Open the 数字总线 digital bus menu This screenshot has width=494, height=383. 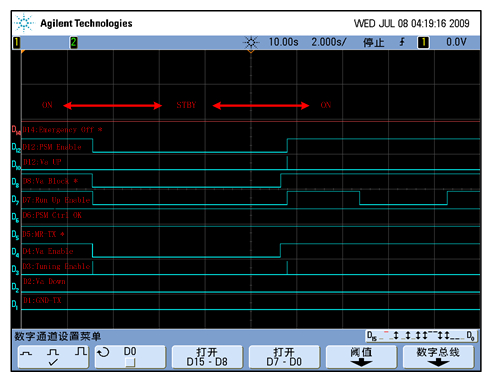click(438, 357)
